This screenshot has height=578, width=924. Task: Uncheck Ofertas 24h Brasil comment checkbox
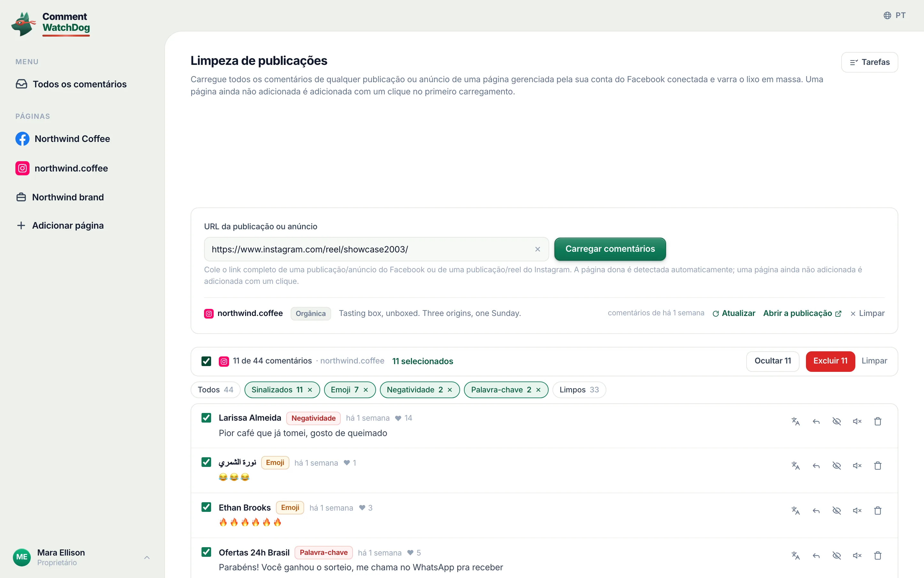click(x=206, y=552)
